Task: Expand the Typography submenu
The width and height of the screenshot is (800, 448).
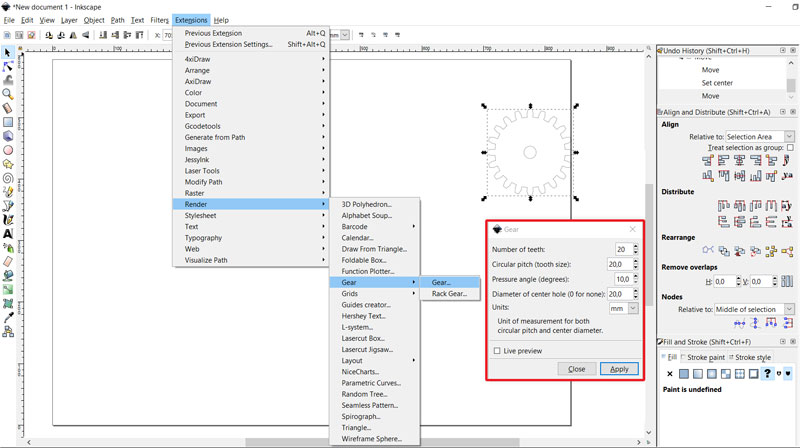Action: 251,238
